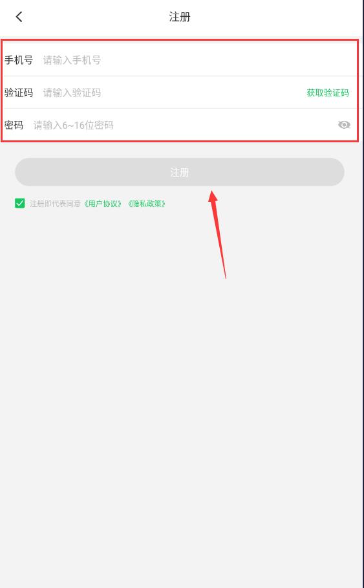Tap the gray 注册 submit button
This screenshot has width=364, height=588.
click(x=180, y=172)
